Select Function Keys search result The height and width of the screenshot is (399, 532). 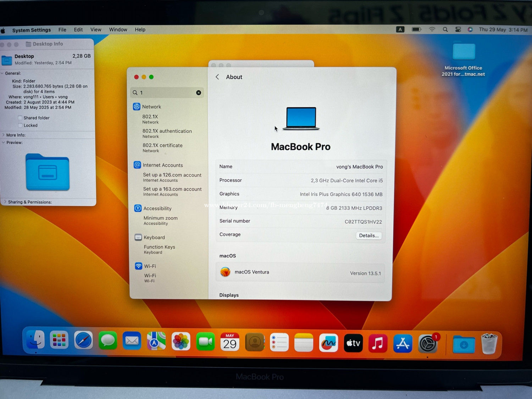[x=159, y=249]
